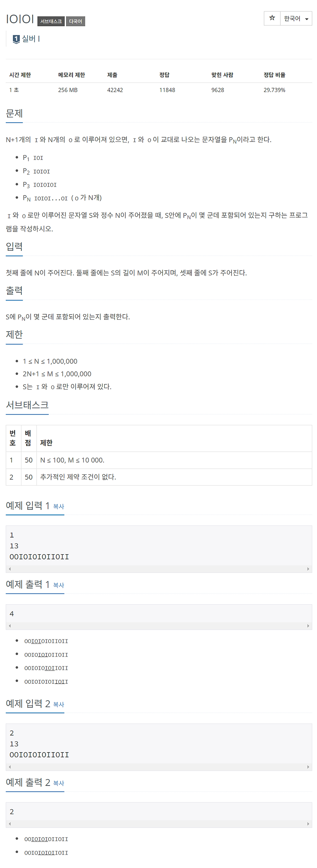Click the Silver I tier badge icon
This screenshot has width=317, height=868.
[x=16, y=38]
